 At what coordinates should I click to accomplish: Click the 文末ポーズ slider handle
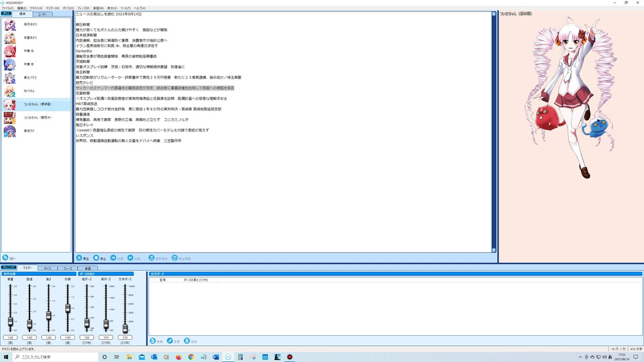(125, 328)
